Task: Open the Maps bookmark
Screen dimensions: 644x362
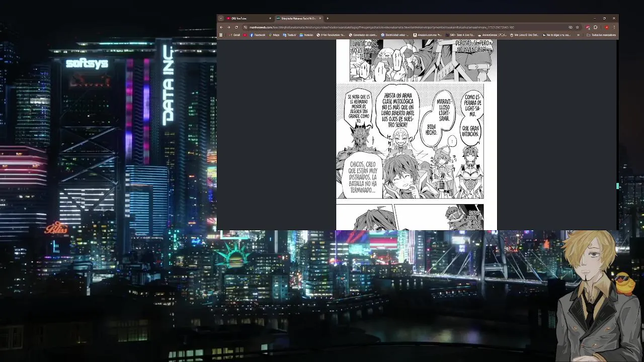Action: click(274, 35)
